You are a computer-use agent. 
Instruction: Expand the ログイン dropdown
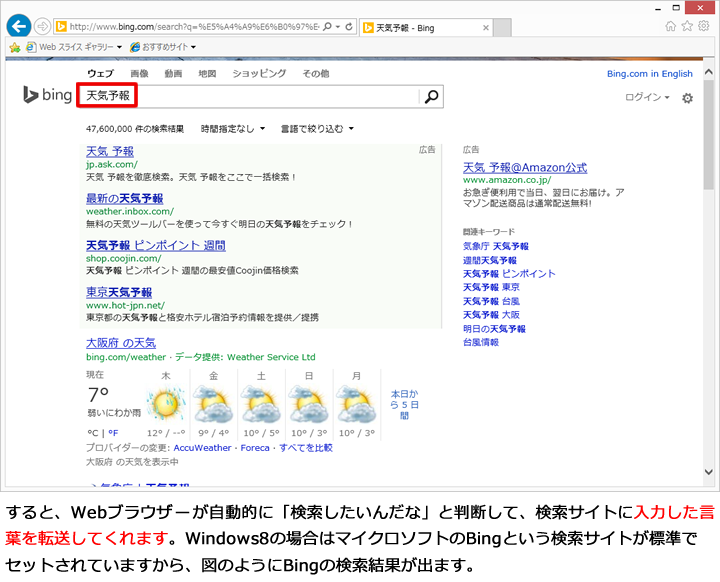pyautogui.click(x=647, y=97)
